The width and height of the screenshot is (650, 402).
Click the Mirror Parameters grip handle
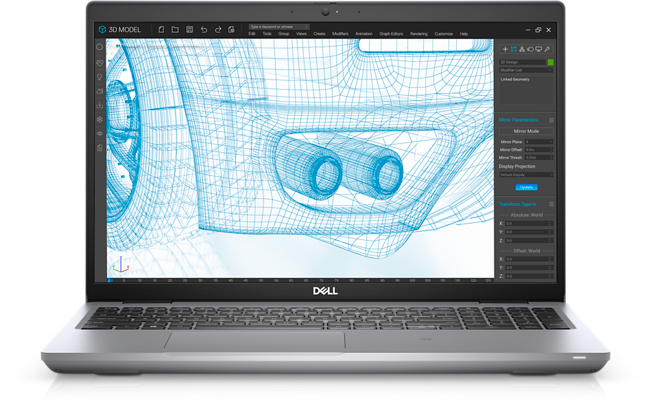551,120
